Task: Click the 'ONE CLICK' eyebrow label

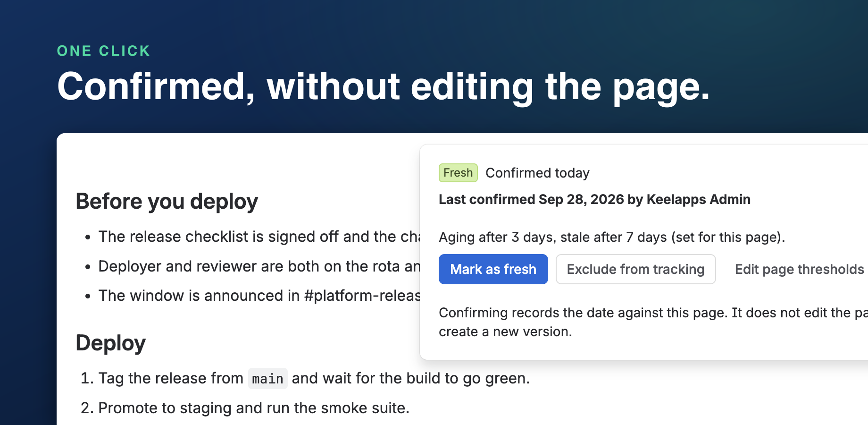Action: coord(103,51)
